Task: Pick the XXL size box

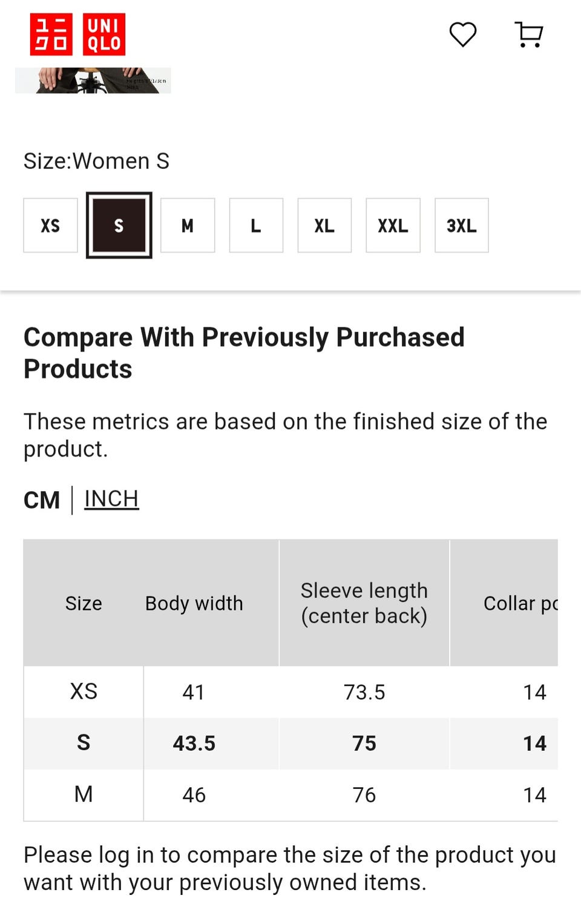Action: tap(393, 225)
